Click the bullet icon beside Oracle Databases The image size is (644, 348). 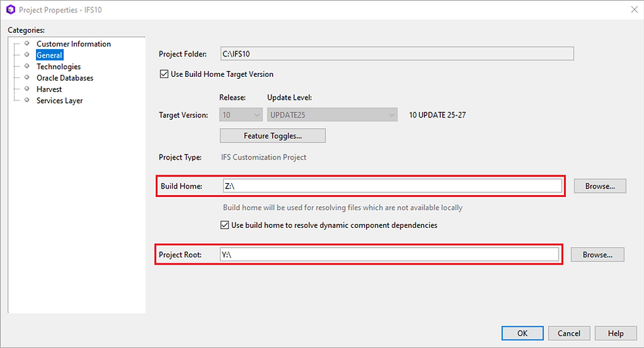point(27,77)
